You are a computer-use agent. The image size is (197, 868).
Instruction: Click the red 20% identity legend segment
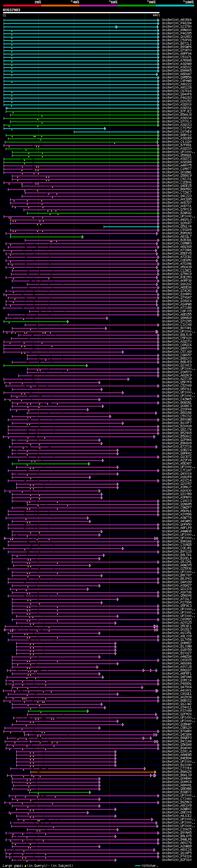tap(22, 6)
